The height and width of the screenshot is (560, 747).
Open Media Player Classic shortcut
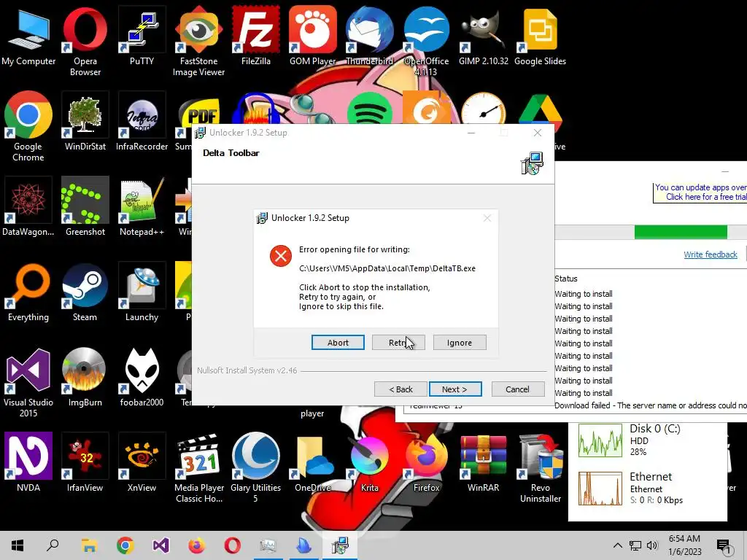(x=198, y=467)
